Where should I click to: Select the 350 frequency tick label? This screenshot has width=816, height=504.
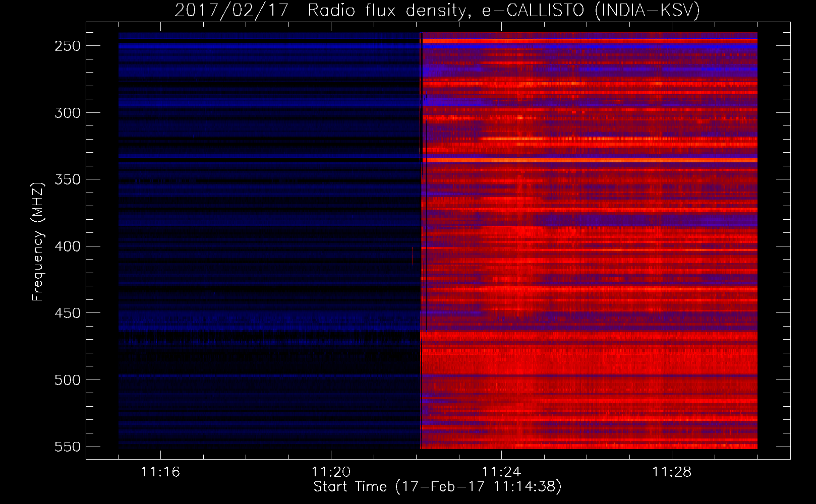(x=68, y=179)
